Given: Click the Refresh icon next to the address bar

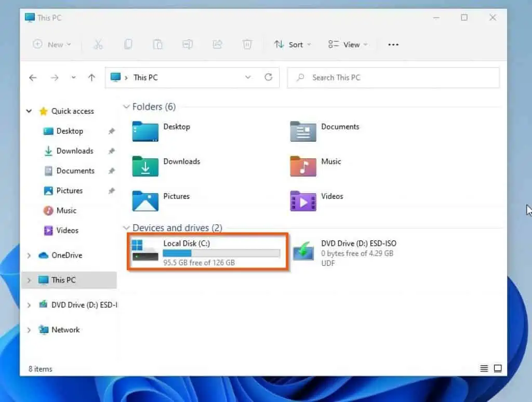Looking at the screenshot, I should click(x=269, y=77).
